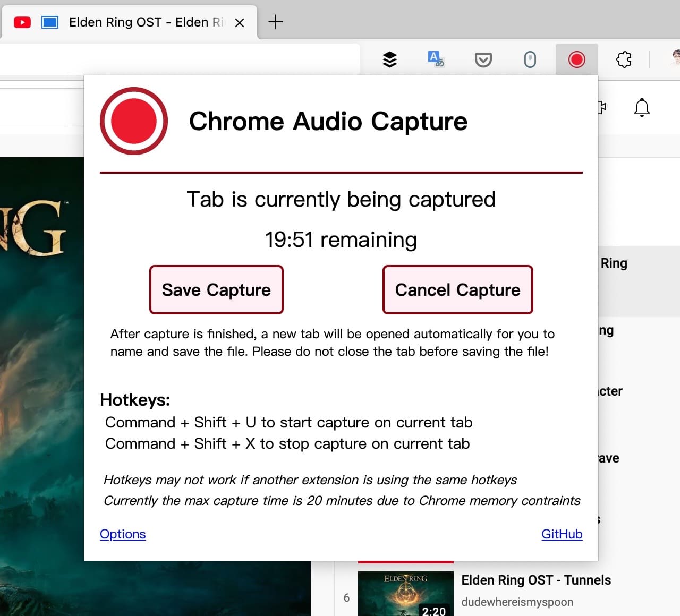This screenshot has height=616, width=680.
Task: Click the screencast icon beside the bell
Action: coord(600,107)
